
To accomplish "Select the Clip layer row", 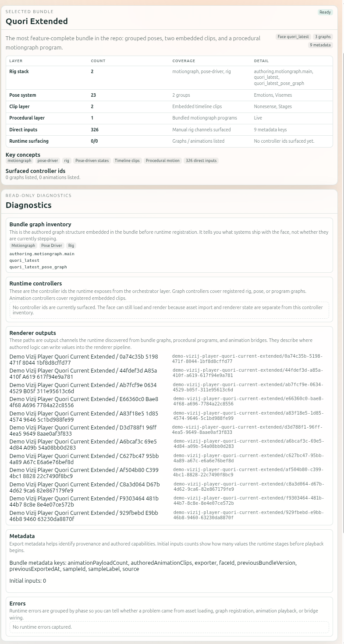I will [169, 106].
